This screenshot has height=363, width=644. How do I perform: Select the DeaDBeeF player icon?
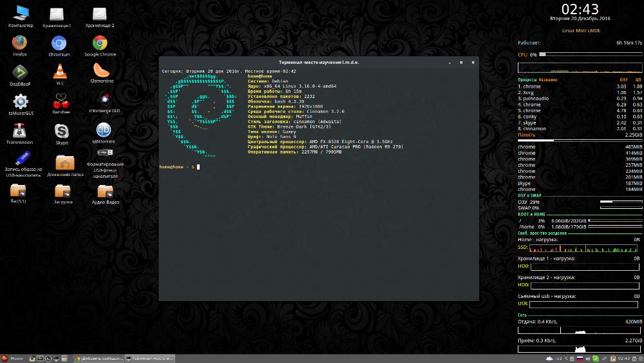pos(20,72)
